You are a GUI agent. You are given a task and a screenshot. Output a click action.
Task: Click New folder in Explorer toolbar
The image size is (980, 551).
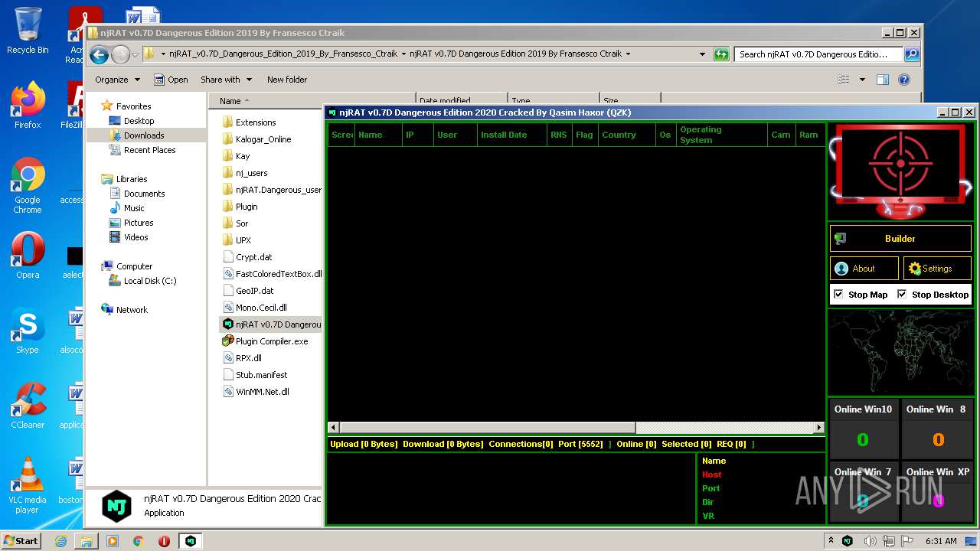287,80
